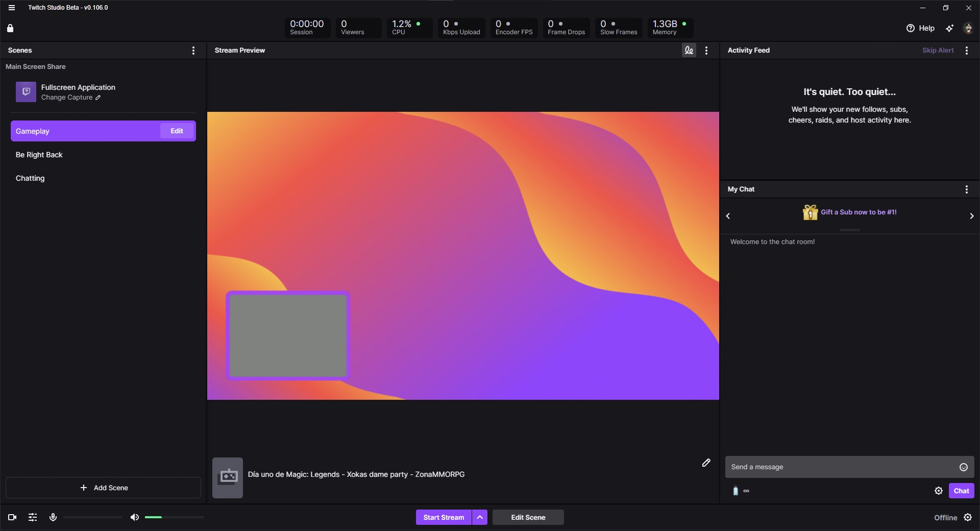
Task: Mute the speaker audio
Action: tap(135, 517)
